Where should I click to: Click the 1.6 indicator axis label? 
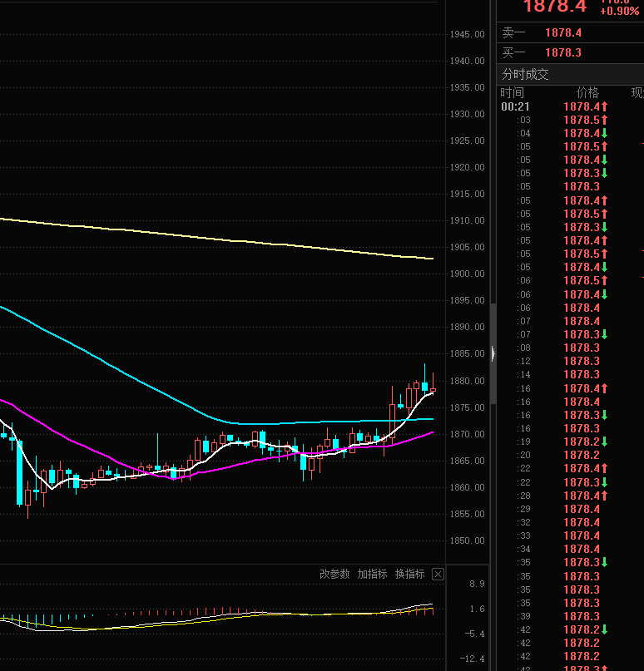(x=477, y=609)
